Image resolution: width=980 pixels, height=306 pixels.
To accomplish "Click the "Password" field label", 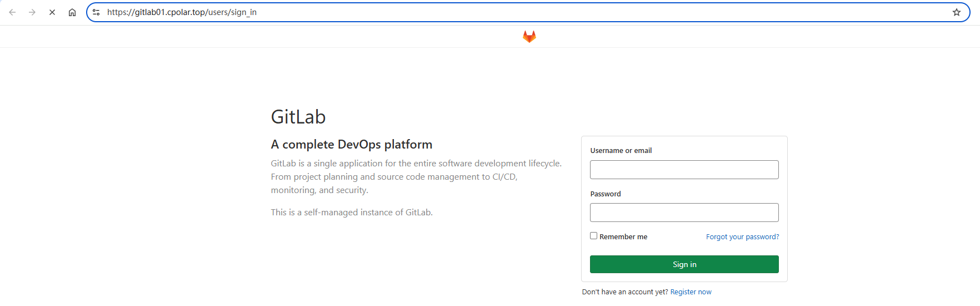I will coord(606,194).
